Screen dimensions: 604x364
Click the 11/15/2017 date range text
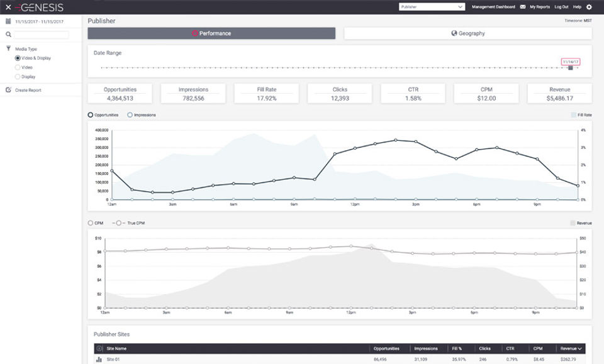click(x=39, y=21)
